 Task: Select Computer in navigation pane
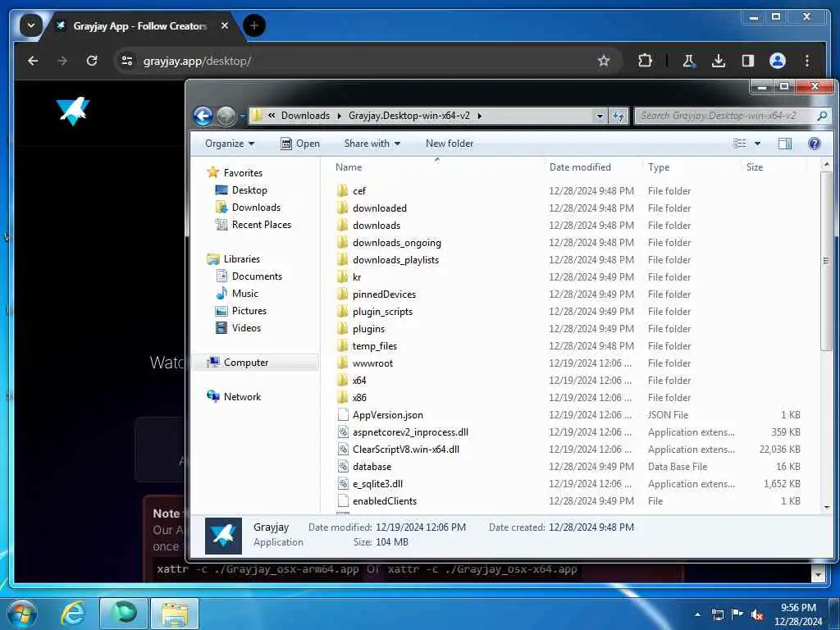point(246,362)
